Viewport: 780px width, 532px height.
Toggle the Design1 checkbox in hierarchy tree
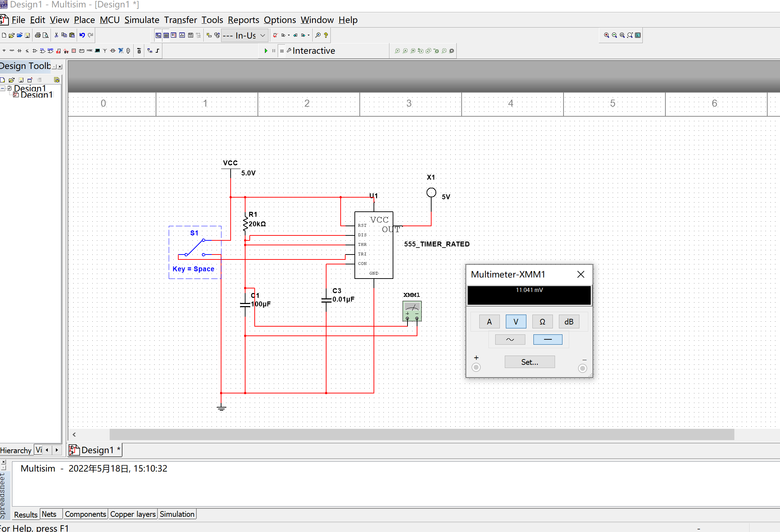[x=10, y=88]
